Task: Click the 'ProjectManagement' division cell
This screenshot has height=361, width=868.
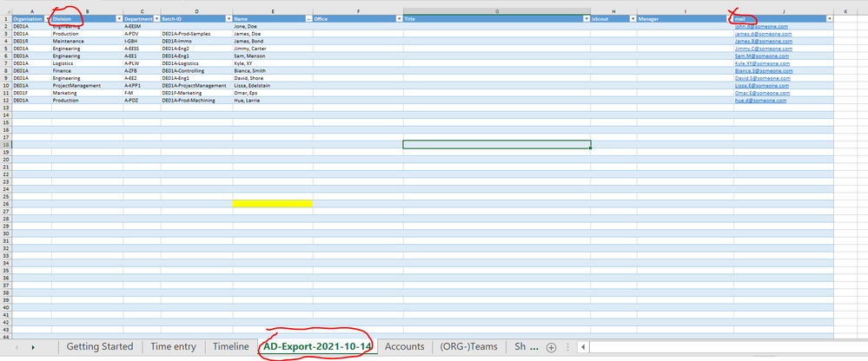Action: [x=88, y=86]
